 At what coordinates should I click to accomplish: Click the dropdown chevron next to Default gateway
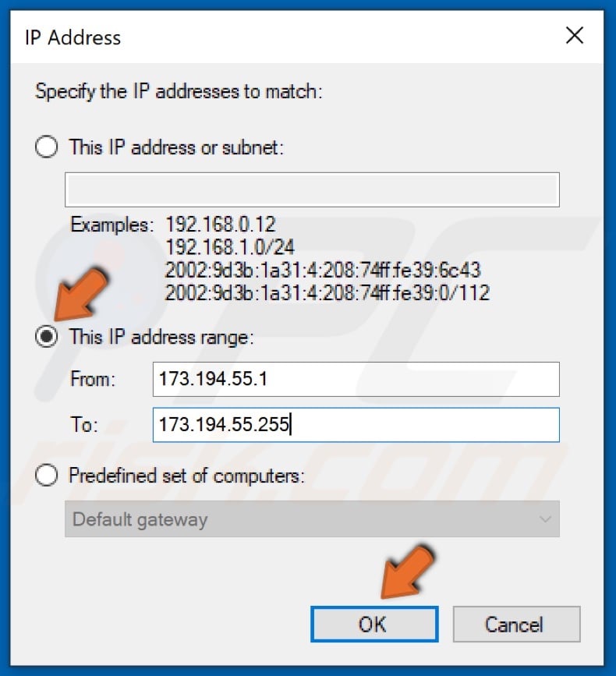547,519
